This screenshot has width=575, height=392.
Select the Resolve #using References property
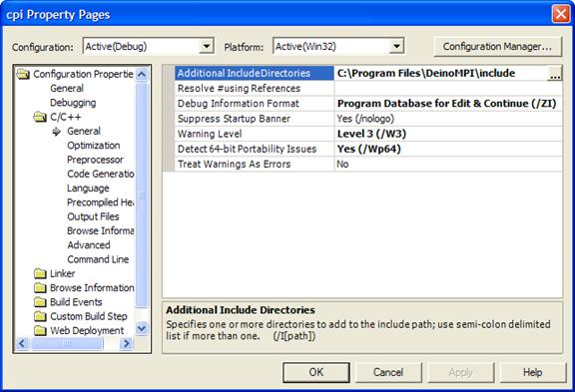click(255, 89)
